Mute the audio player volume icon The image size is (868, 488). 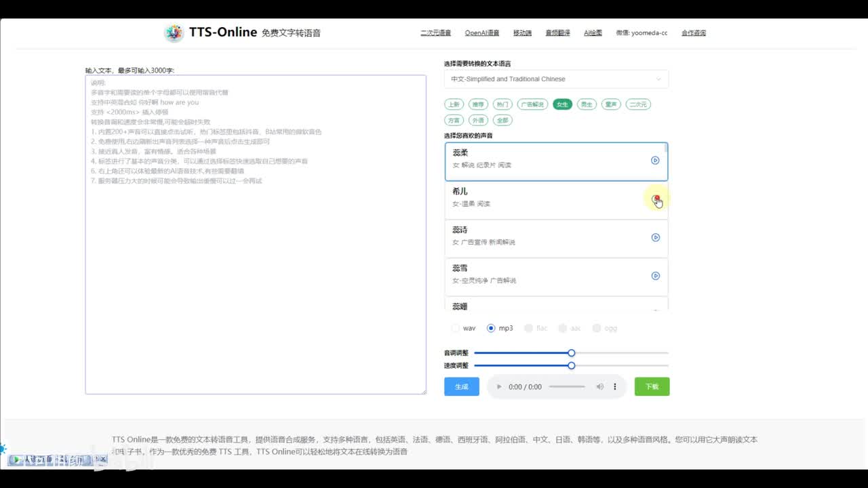pos(599,387)
